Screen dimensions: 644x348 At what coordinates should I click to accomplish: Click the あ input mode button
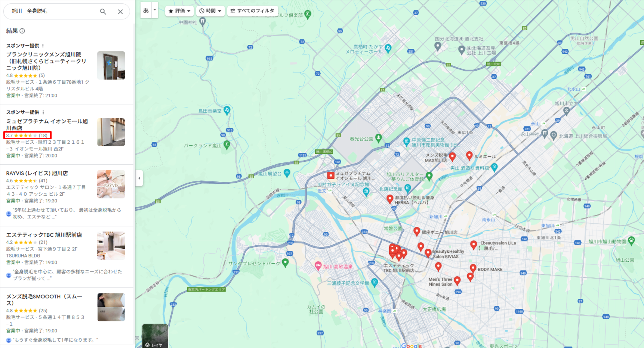click(146, 10)
